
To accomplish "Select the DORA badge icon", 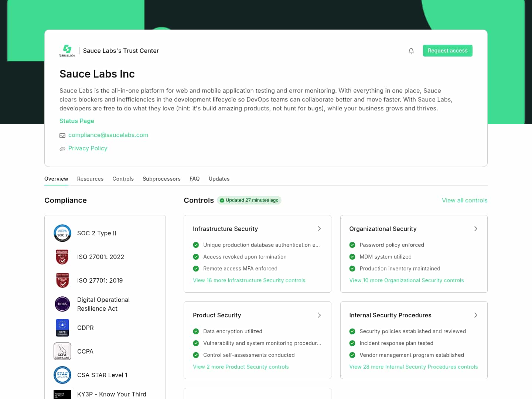I will pos(62,304).
